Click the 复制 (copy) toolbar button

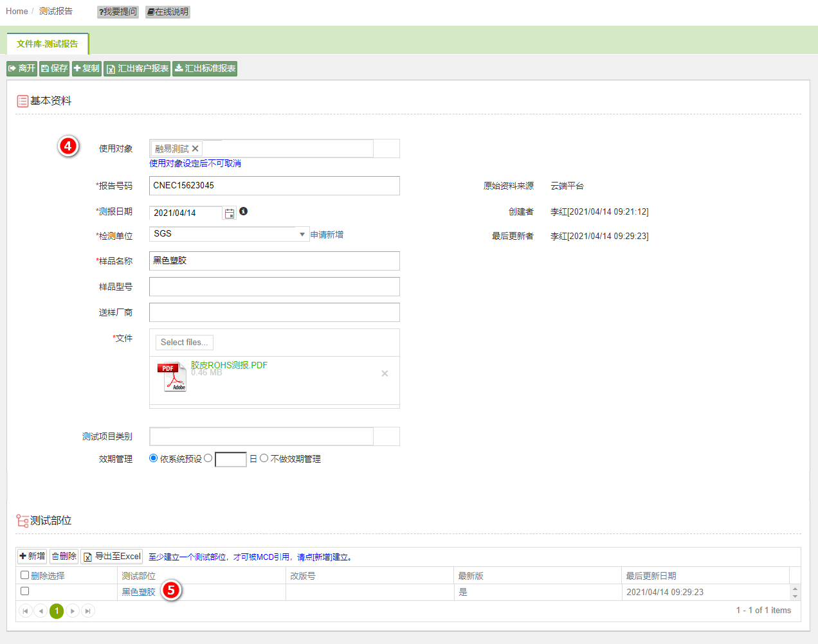point(87,69)
